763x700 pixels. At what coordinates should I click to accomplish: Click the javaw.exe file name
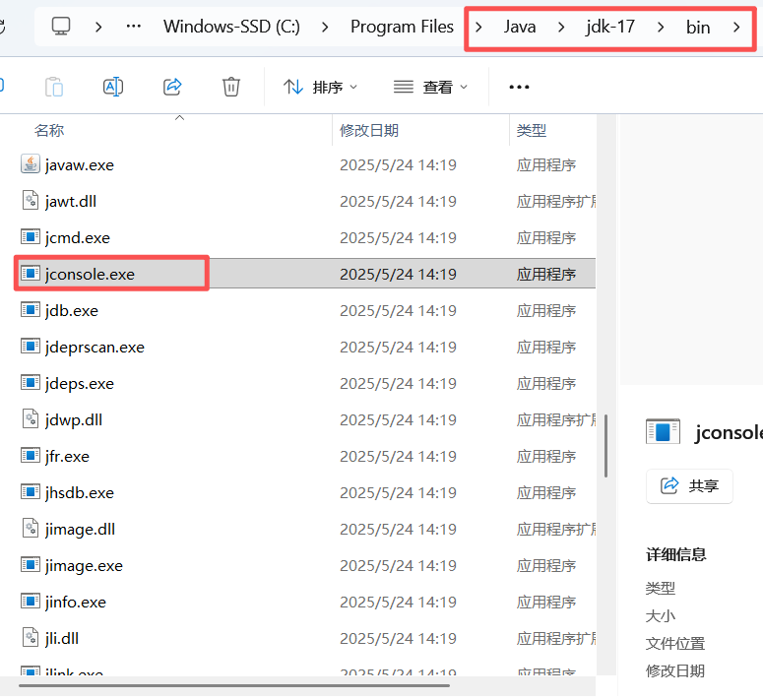pyautogui.click(x=80, y=165)
